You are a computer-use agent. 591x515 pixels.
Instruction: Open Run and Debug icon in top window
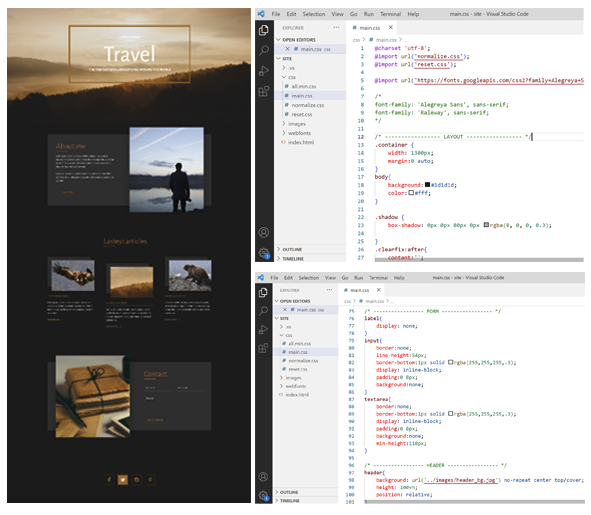(x=264, y=71)
